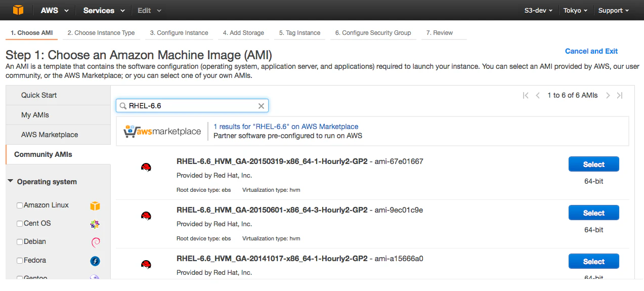Open the My AMIs section
Image resolution: width=644 pixels, height=291 pixels.
[x=58, y=115]
